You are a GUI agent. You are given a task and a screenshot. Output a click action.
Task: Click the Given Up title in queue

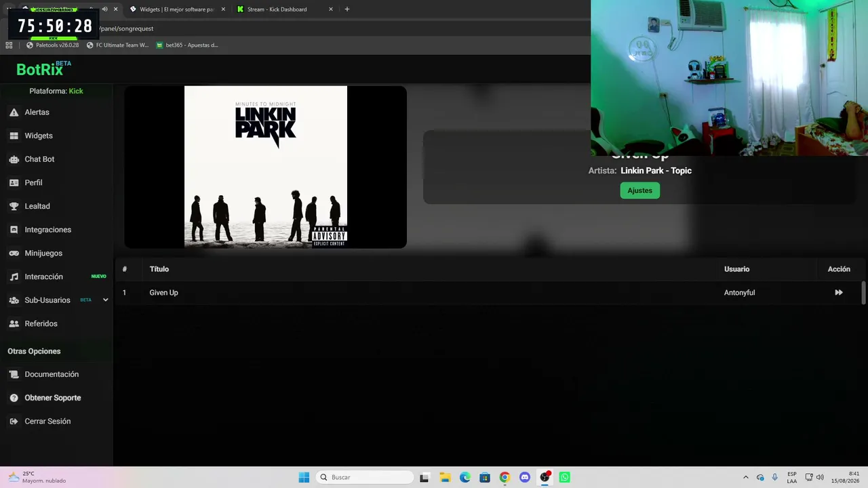pos(163,293)
